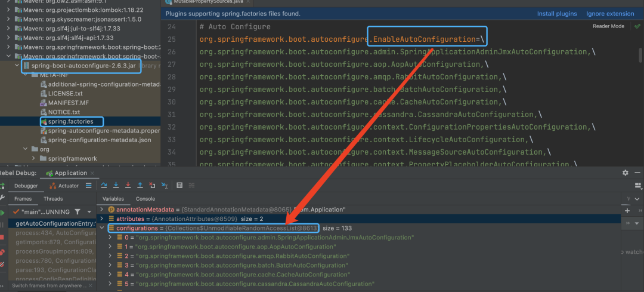644x292 pixels.
Task: Click the three-line icon beside Actuator tab
Action: coord(88,186)
